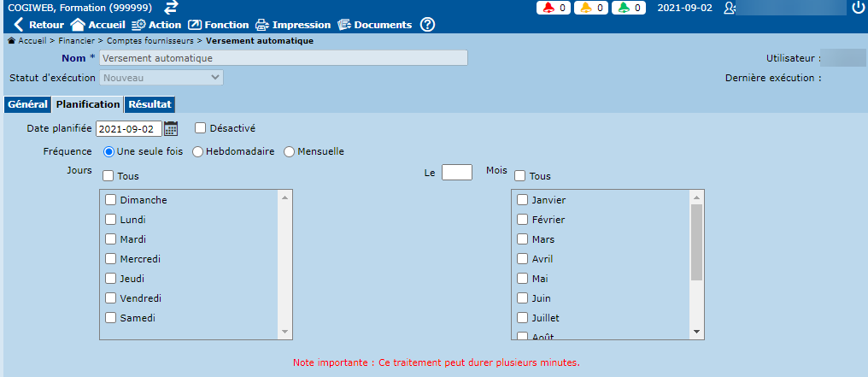Viewport: 868px width, 377px height.
Task: Open the Statut d'exécution dropdown
Action: pyautogui.click(x=161, y=78)
